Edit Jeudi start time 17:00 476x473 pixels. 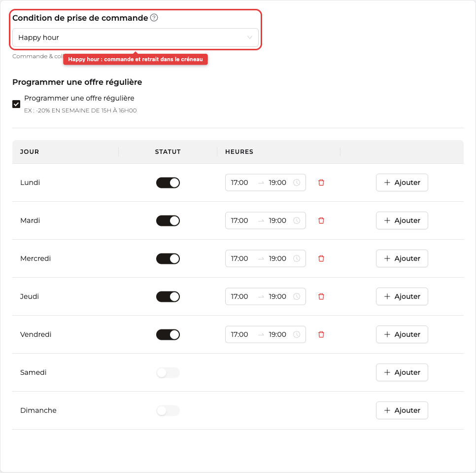point(239,296)
